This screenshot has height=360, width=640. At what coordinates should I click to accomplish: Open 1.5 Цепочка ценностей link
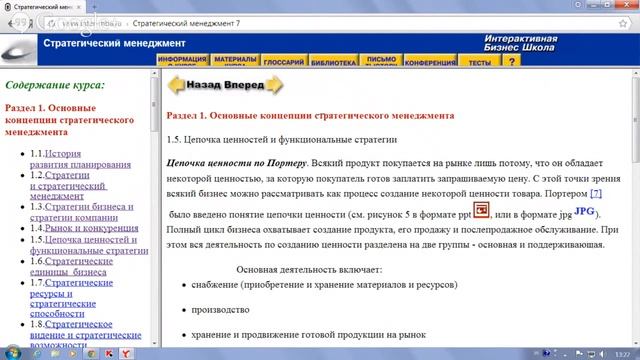tap(89, 245)
